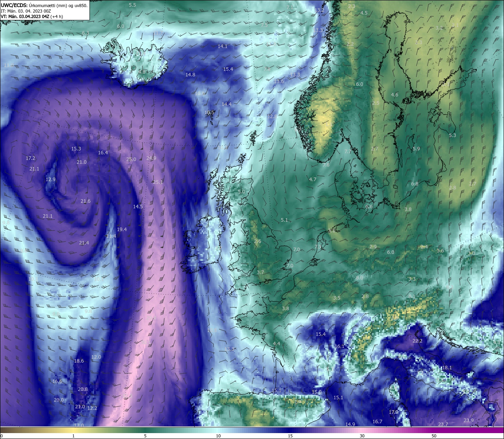
Task: Click the 16.4 value on the map
Action: (103, 153)
